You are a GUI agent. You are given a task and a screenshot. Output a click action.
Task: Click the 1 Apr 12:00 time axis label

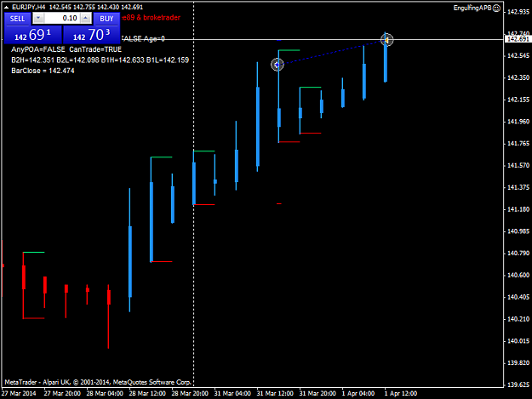pyautogui.click(x=401, y=393)
